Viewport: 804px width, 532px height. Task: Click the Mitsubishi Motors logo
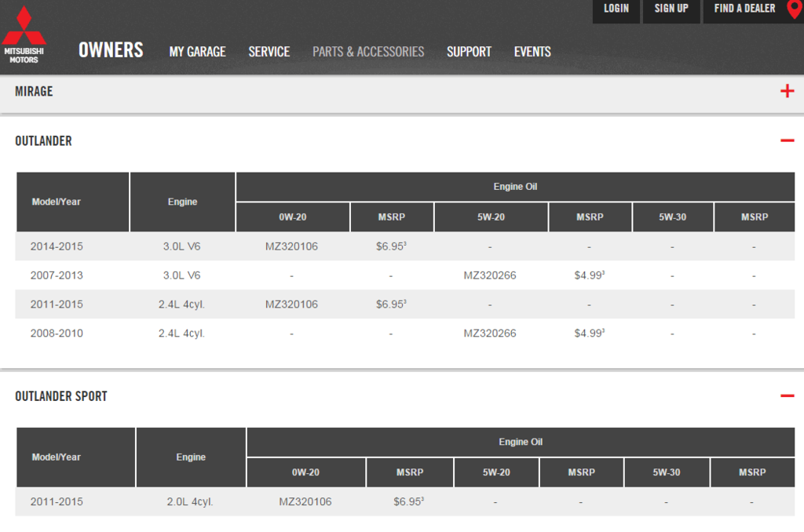(24, 35)
